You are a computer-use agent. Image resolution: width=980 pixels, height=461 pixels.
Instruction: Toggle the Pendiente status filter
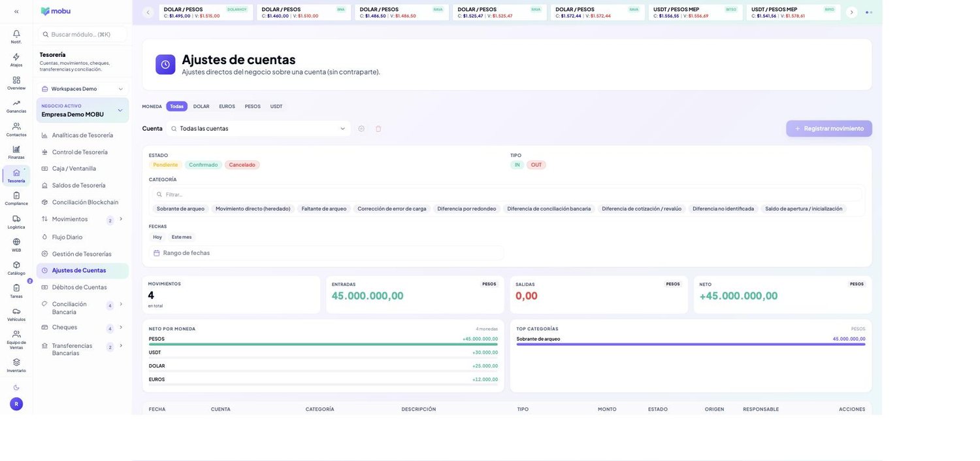(165, 165)
